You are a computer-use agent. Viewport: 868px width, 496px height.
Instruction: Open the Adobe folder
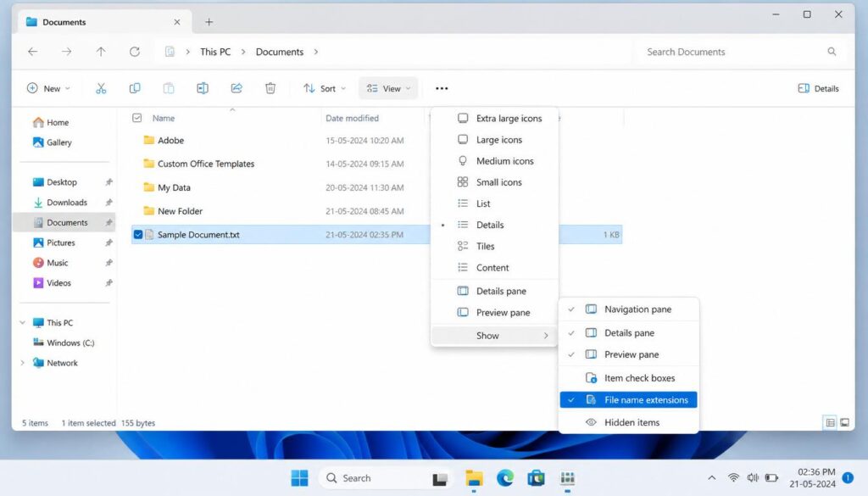(170, 141)
